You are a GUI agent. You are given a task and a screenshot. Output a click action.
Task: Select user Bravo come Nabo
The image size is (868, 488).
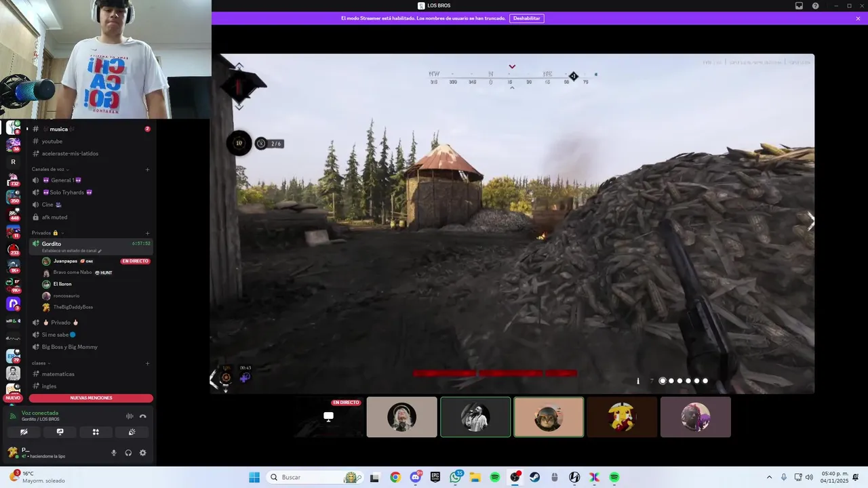72,272
